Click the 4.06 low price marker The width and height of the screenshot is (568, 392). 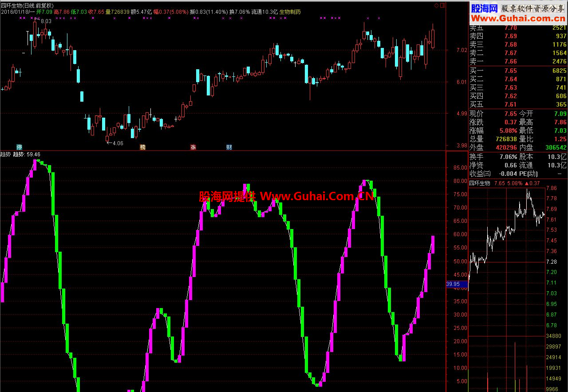pos(118,143)
